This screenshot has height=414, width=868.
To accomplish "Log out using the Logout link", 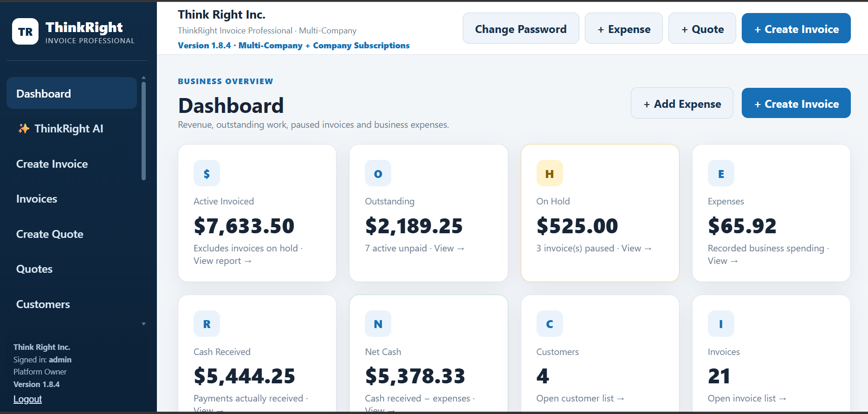I will [27, 399].
